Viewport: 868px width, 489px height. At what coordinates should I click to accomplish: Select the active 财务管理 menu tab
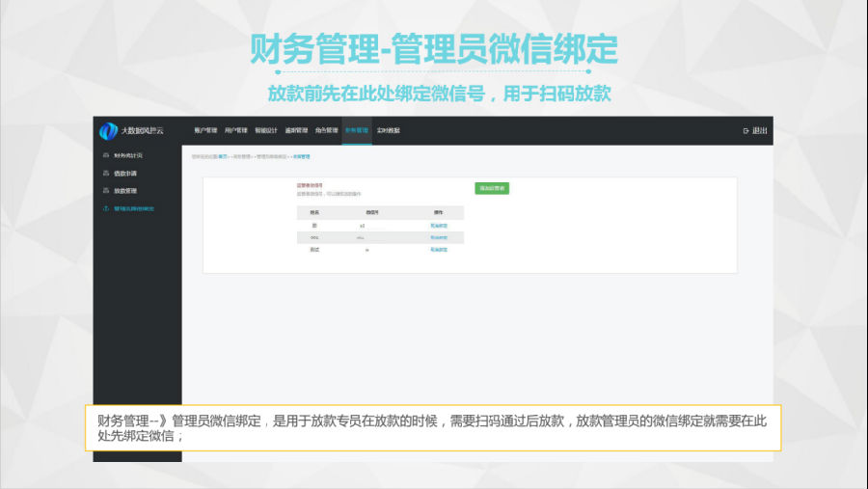(357, 130)
